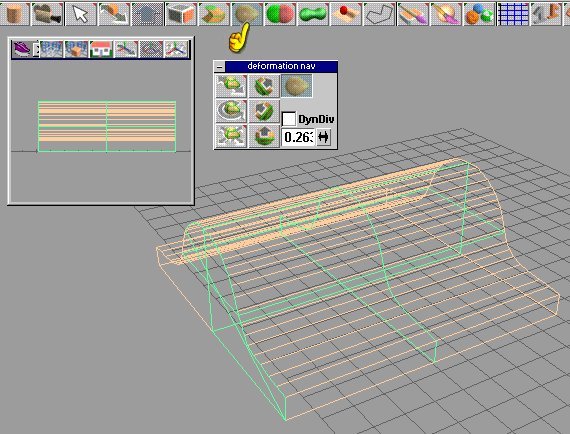Enable the DynDiv checkbox
The image size is (570, 434).
click(x=289, y=119)
